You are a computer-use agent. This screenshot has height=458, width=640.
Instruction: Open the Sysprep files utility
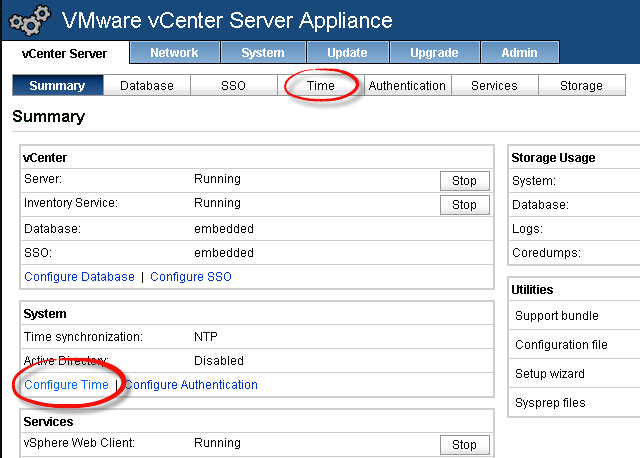[550, 402]
